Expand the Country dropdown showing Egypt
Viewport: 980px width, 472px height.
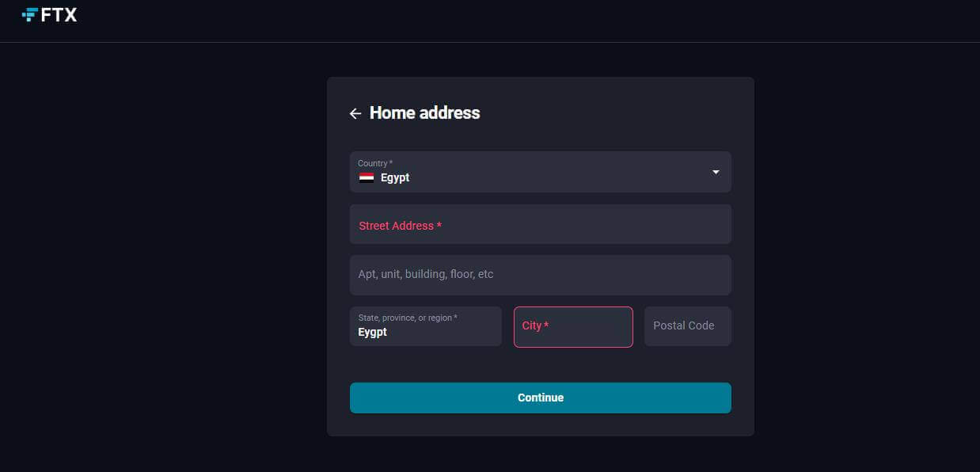[541, 172]
